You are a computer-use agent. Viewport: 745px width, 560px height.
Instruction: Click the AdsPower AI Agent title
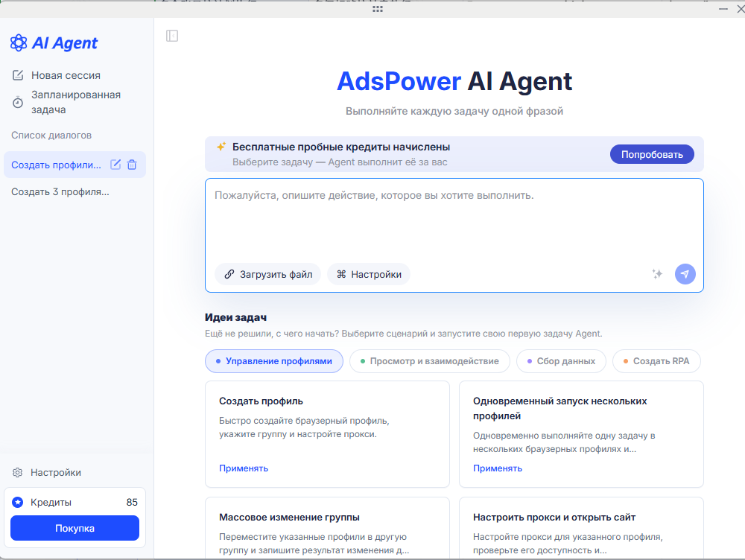point(454,81)
